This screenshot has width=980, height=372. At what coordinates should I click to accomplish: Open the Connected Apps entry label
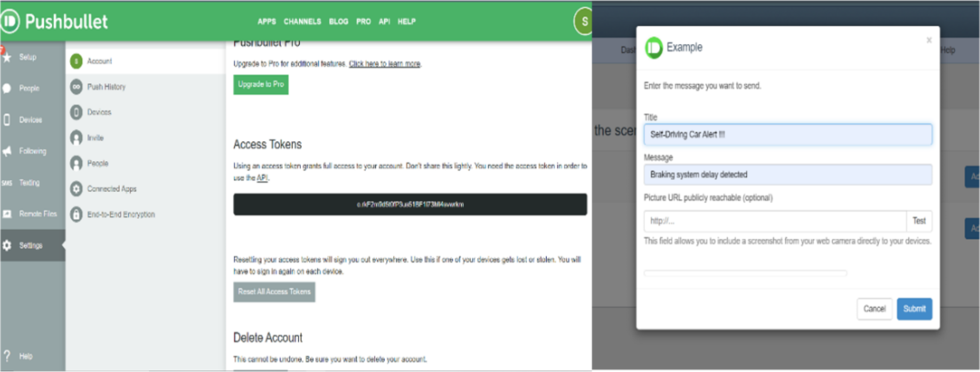pos(112,189)
